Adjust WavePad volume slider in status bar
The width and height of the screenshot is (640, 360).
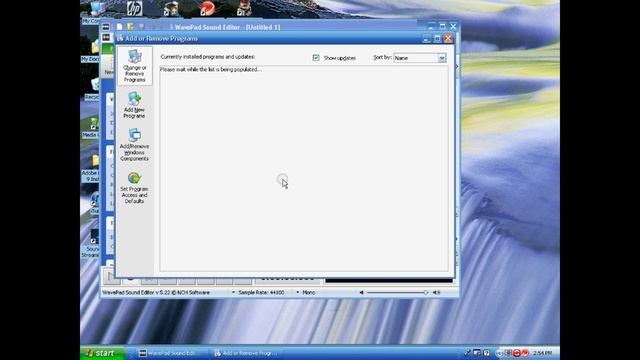(x=397, y=292)
